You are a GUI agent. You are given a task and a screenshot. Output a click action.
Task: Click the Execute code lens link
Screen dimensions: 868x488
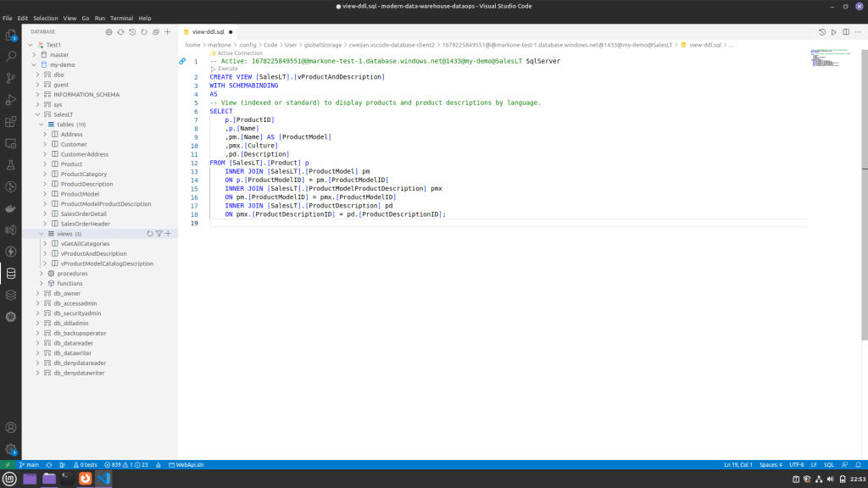[227, 69]
